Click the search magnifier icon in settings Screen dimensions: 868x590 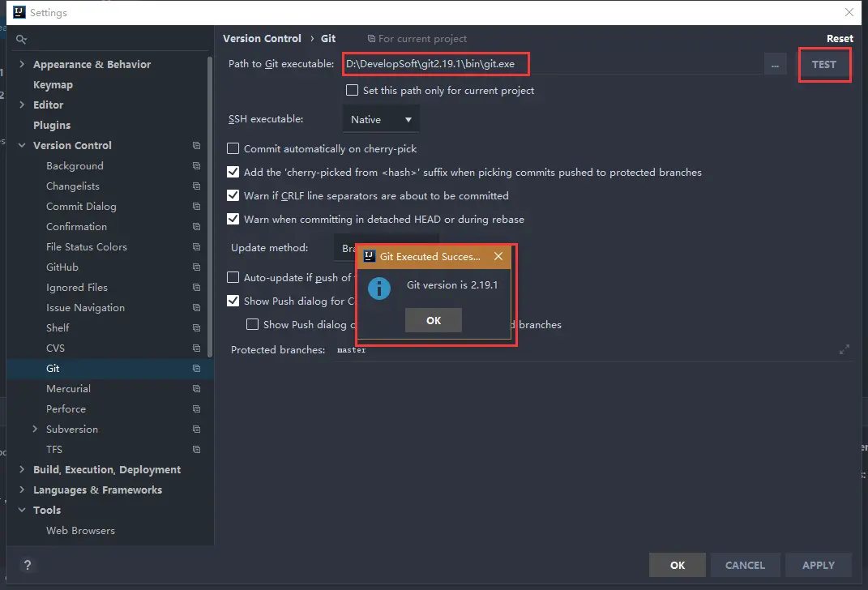pyautogui.click(x=21, y=39)
